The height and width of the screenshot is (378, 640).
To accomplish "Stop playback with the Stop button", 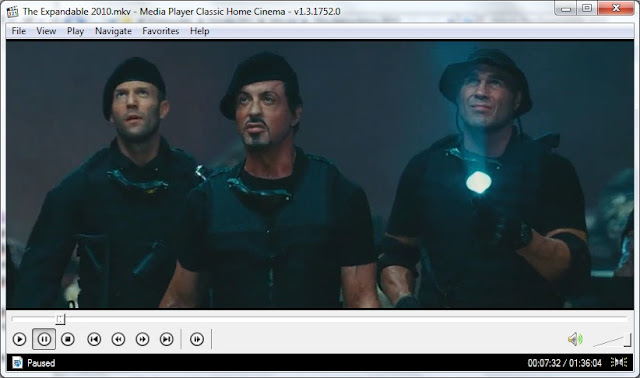I will point(68,339).
